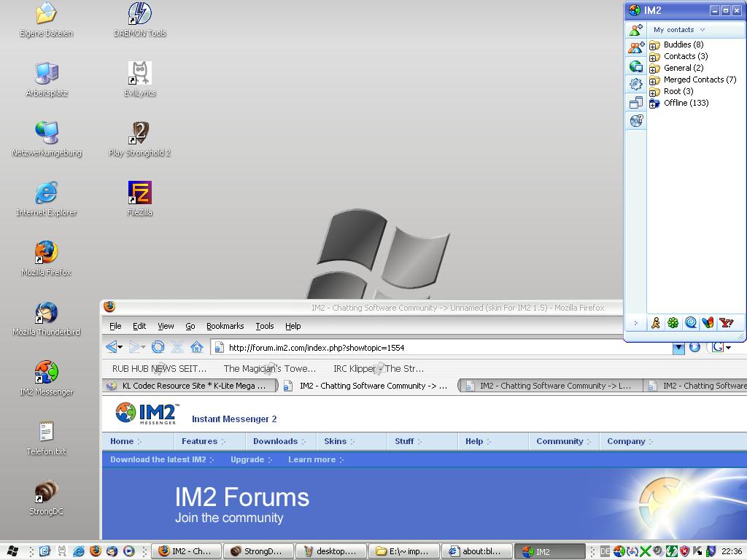Click the green ICQ flower icon
The image size is (747, 560).
pos(673,323)
